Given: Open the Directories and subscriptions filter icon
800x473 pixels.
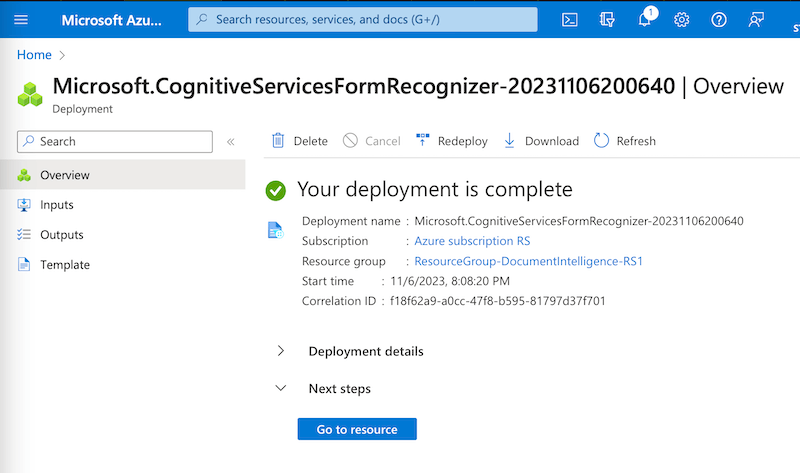Looking at the screenshot, I should tap(607, 20).
